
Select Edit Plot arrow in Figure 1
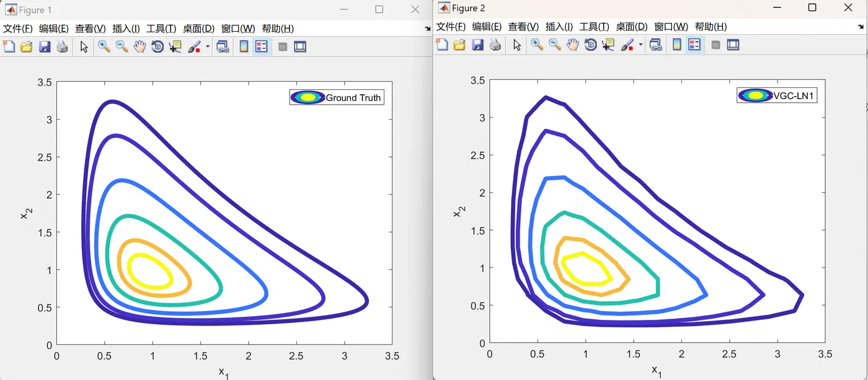click(x=84, y=46)
